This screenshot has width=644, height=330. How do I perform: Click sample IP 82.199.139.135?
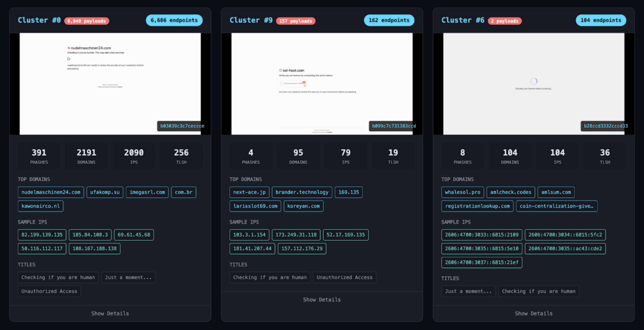tap(42, 235)
